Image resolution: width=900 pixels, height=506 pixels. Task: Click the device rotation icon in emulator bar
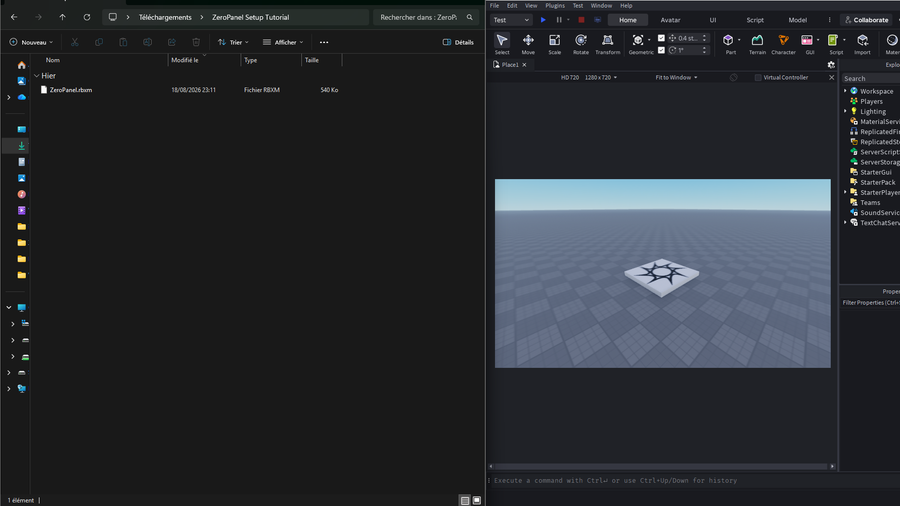coord(734,77)
